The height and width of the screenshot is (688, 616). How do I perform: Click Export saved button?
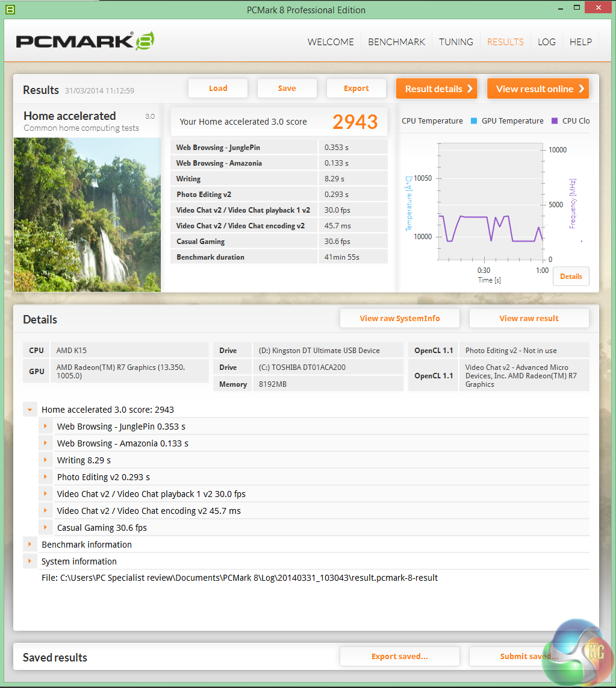(400, 657)
